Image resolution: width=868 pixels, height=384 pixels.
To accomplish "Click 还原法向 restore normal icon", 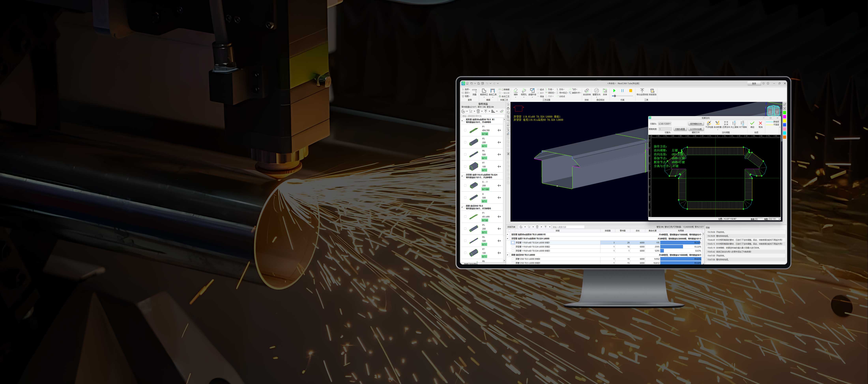I will click(x=726, y=123).
